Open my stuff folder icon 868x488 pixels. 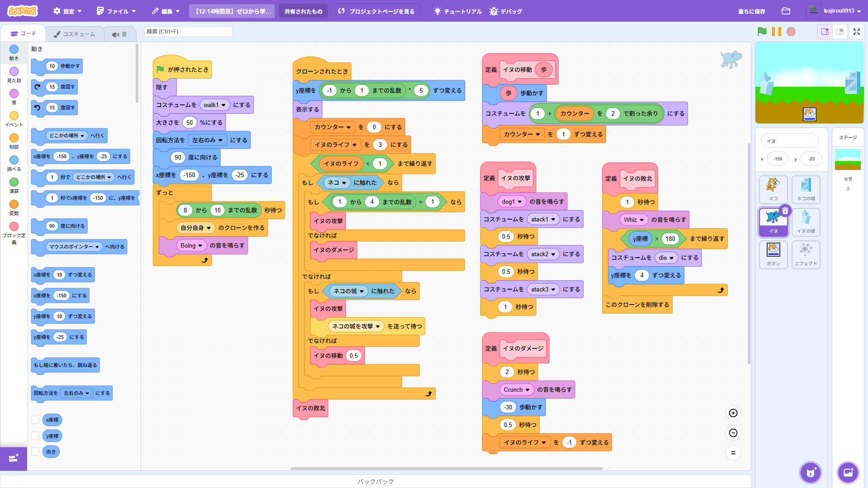[786, 11]
